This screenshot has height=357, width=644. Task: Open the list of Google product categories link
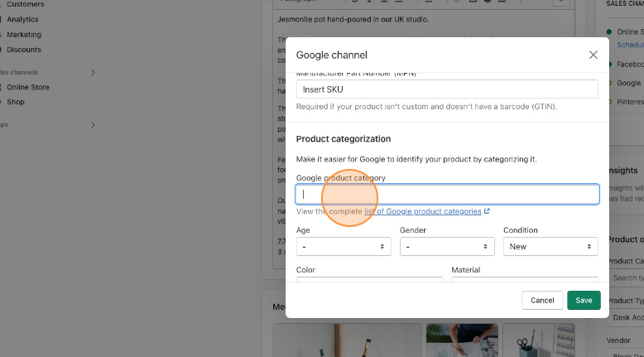(x=423, y=211)
